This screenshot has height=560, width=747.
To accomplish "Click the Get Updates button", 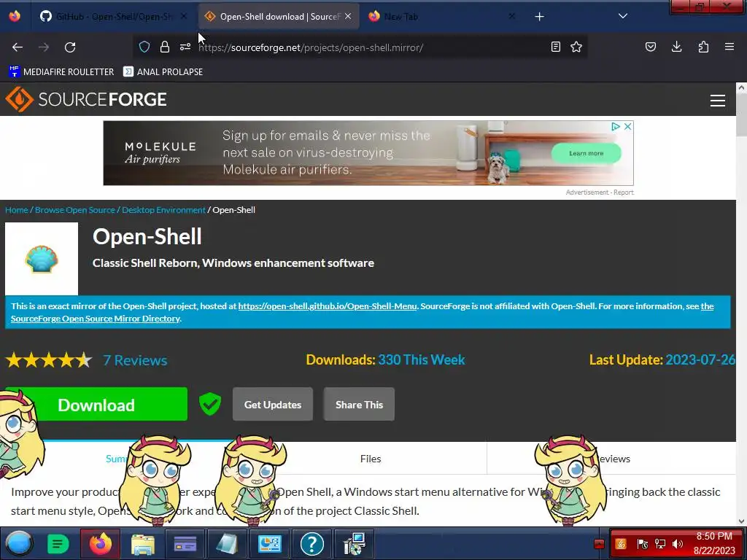I will click(x=273, y=404).
